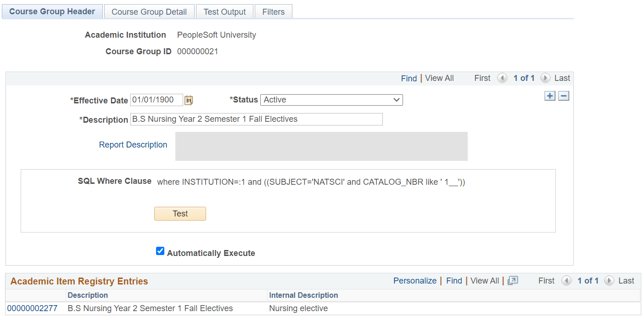Click View All in header section
Viewport: 644px width, 318px height.
click(439, 78)
